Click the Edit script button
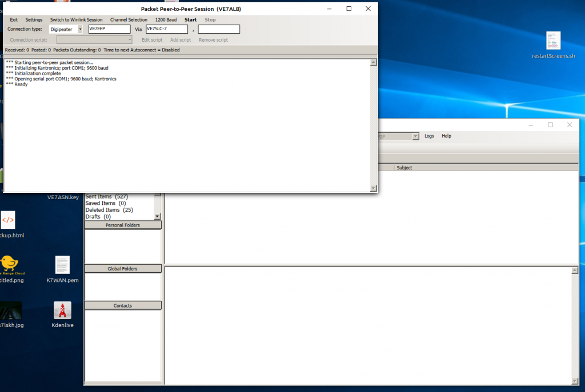585x392 pixels. click(x=152, y=40)
